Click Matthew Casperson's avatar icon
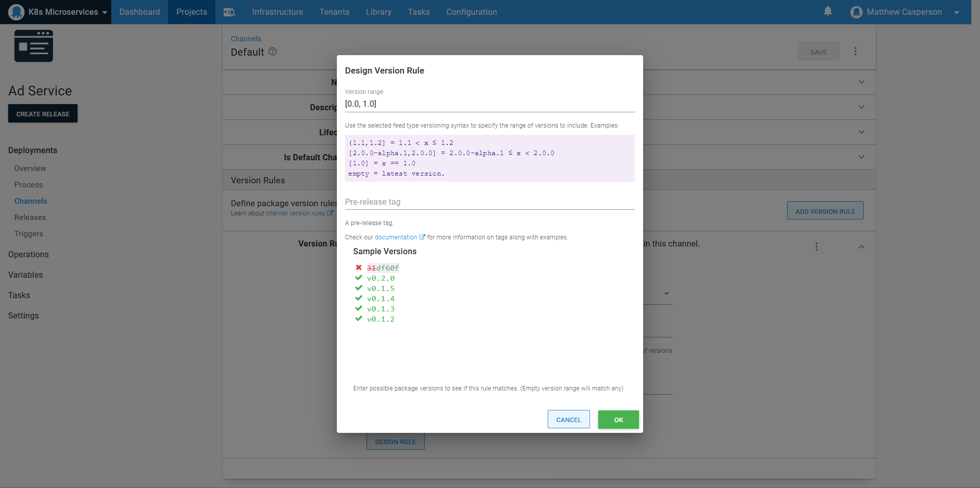The image size is (980, 488). (x=856, y=11)
